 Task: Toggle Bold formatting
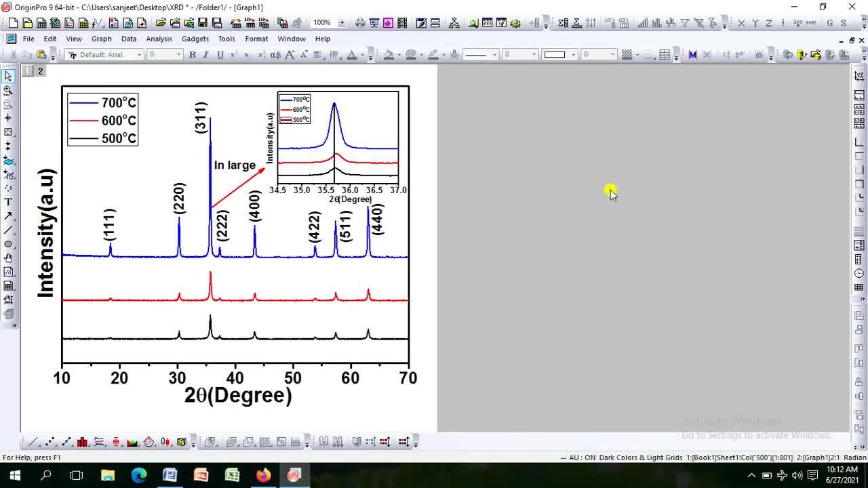pyautogui.click(x=192, y=54)
